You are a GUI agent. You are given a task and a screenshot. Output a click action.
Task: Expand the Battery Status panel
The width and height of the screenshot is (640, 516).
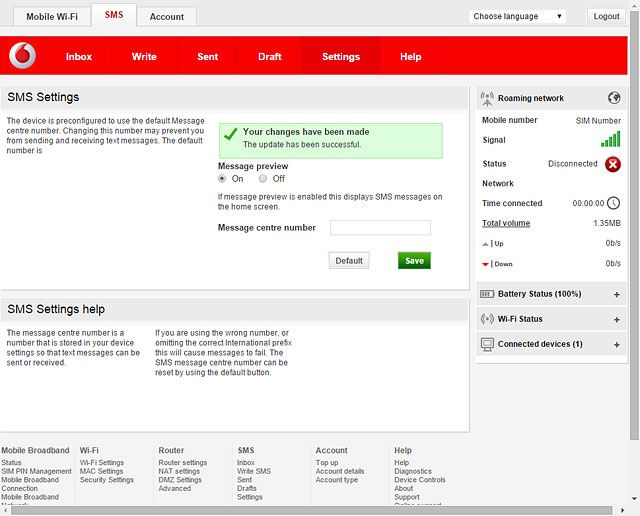coord(616,295)
